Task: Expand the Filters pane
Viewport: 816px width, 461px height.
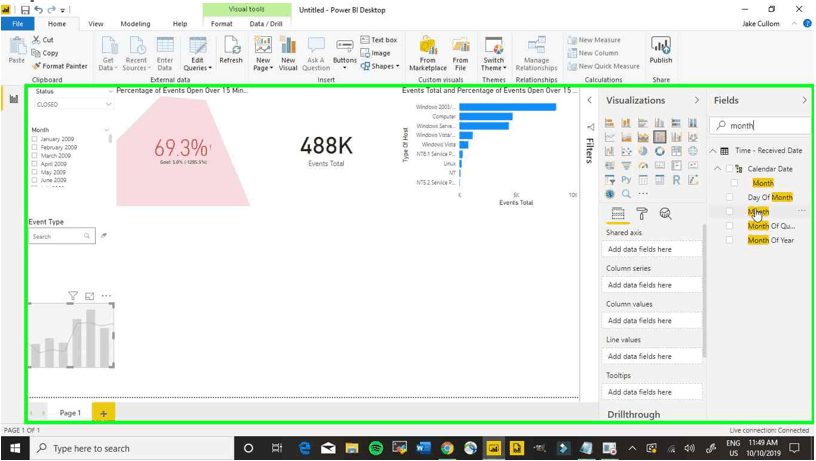Action: 589,100
